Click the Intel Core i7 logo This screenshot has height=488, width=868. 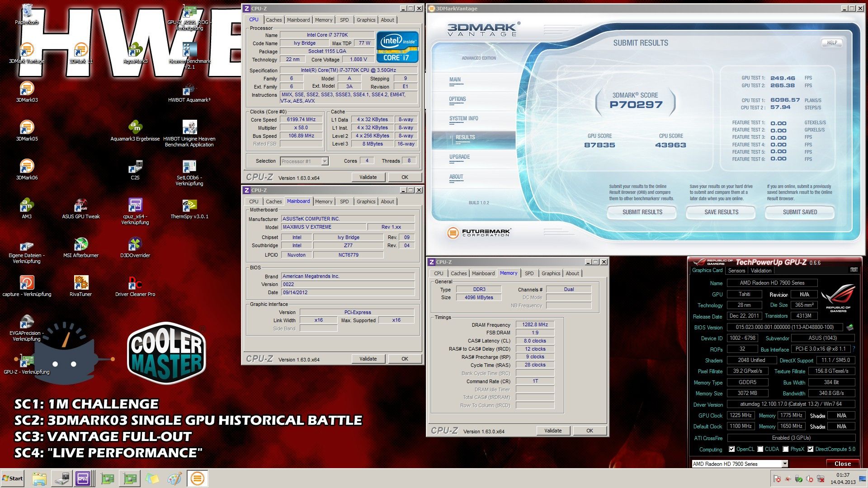coord(397,47)
